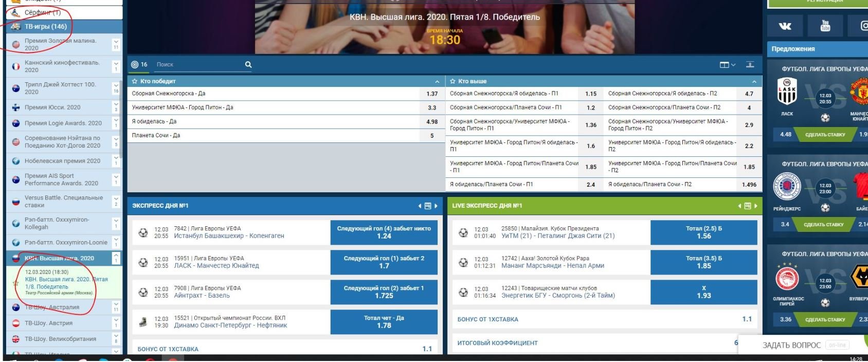Star the КВН Пятая 1/8 event in sidebar
Screen dimensions: 868x362
click(15, 283)
